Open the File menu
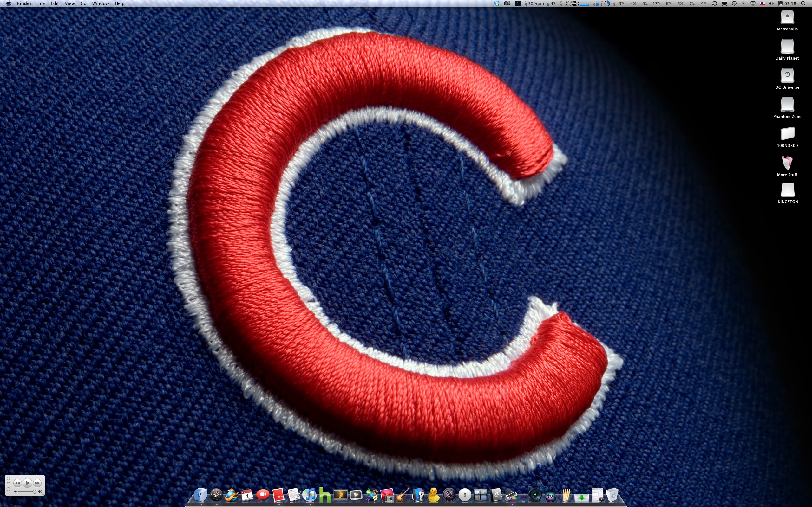 (41, 3)
